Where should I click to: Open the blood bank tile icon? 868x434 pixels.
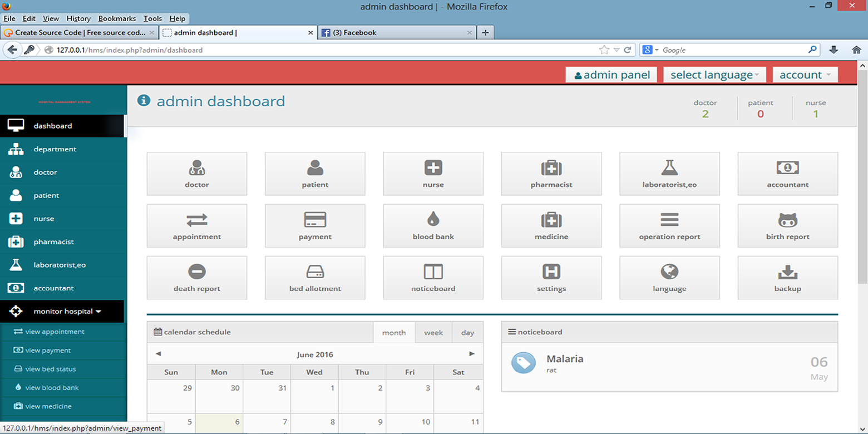[x=433, y=219]
